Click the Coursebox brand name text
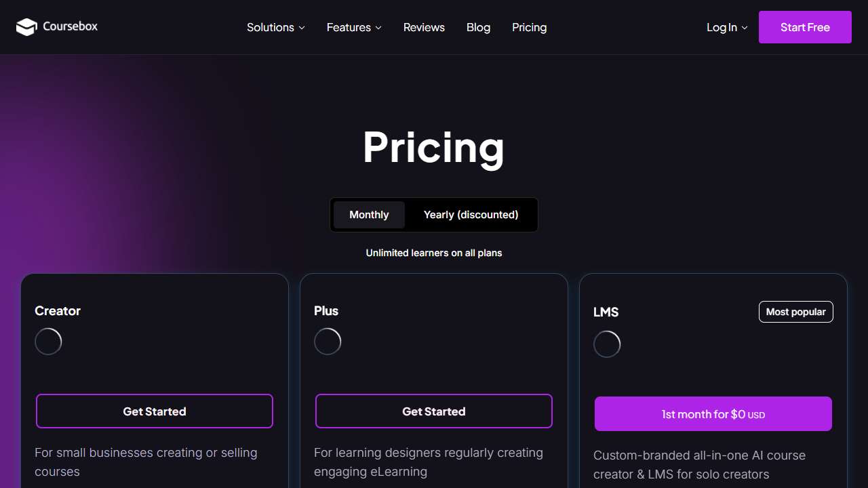The image size is (868, 488). (x=69, y=27)
